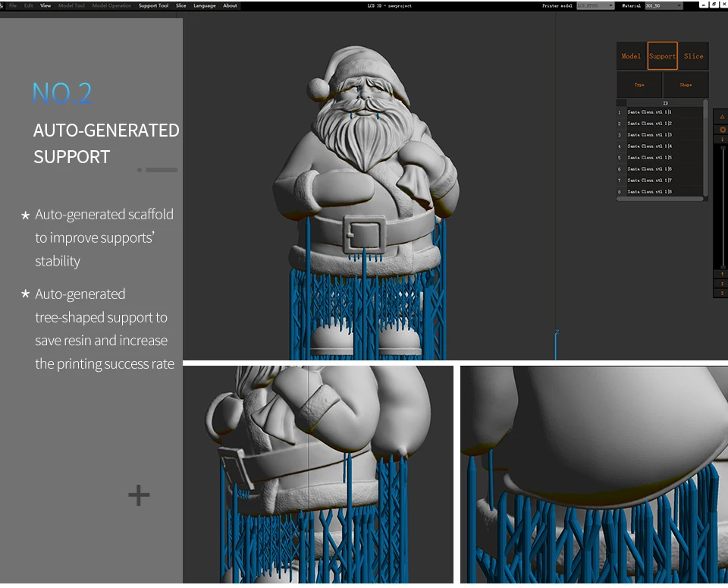Open the About menu

click(230, 5)
